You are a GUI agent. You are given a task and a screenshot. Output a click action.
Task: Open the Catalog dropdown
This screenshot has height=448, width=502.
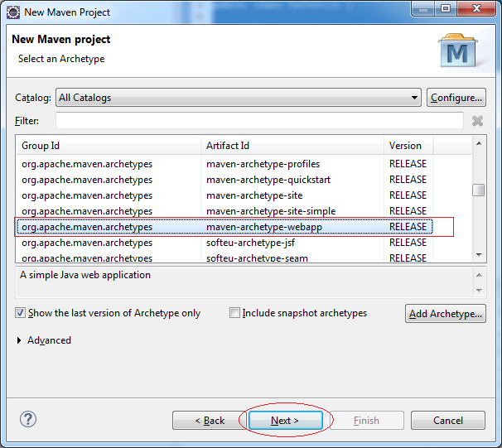tap(239, 98)
